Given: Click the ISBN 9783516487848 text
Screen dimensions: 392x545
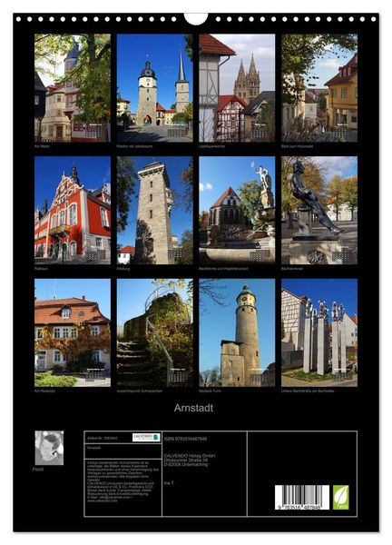Looking at the screenshot, I should click(185, 439).
